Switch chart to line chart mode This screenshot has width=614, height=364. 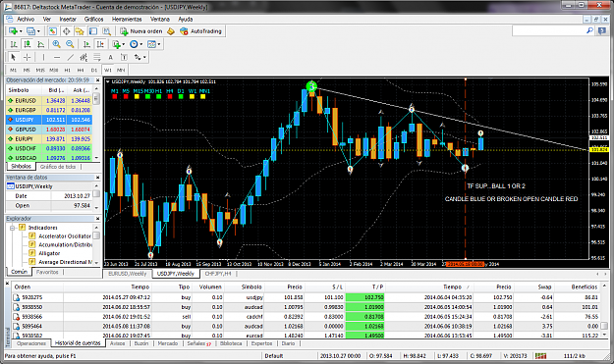40,44
